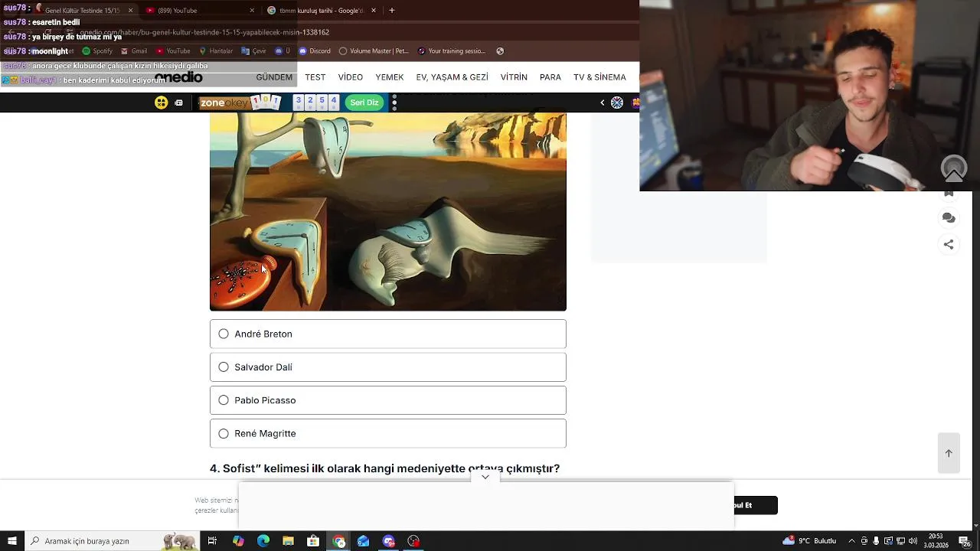Image resolution: width=980 pixels, height=551 pixels.
Task: Select the Salvador Dali answer option
Action: (388, 367)
